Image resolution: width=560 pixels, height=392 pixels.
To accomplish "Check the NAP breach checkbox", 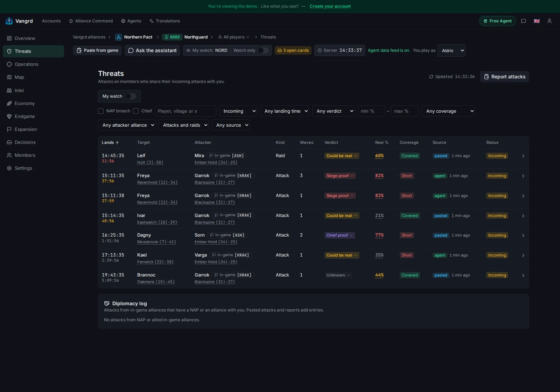I will point(101,111).
